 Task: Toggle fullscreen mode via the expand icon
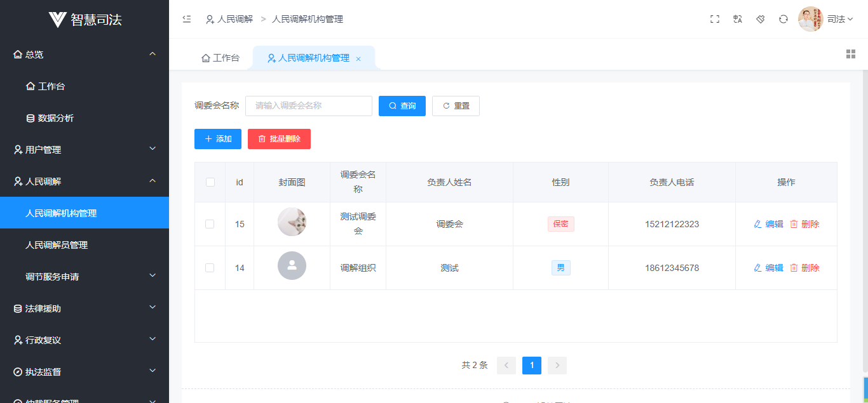(x=714, y=19)
